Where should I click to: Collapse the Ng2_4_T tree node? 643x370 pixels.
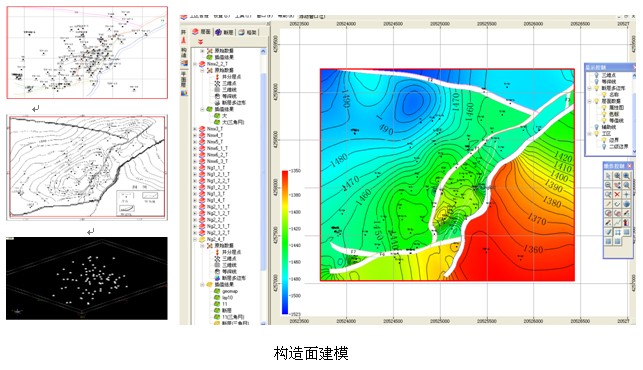[x=195, y=239]
